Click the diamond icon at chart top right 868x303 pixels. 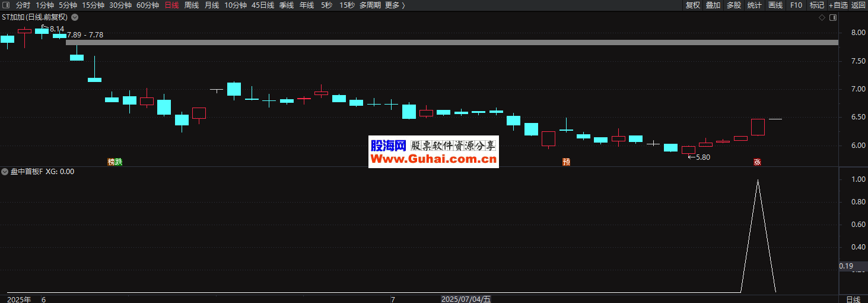click(822, 17)
